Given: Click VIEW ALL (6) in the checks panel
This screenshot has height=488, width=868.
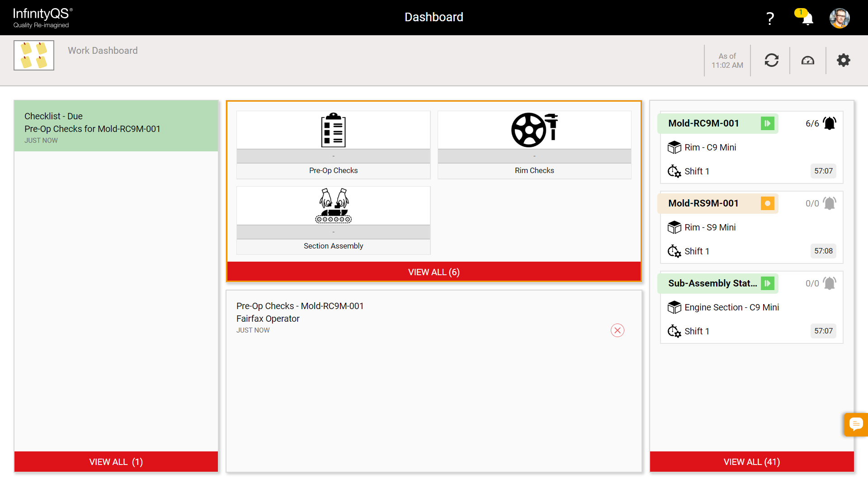Looking at the screenshot, I should tap(434, 272).
